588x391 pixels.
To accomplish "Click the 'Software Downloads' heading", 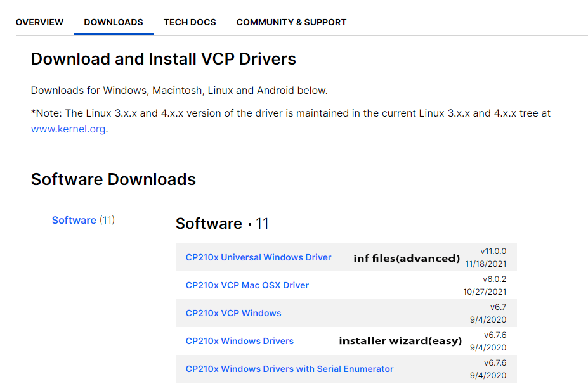I will (x=114, y=179).
